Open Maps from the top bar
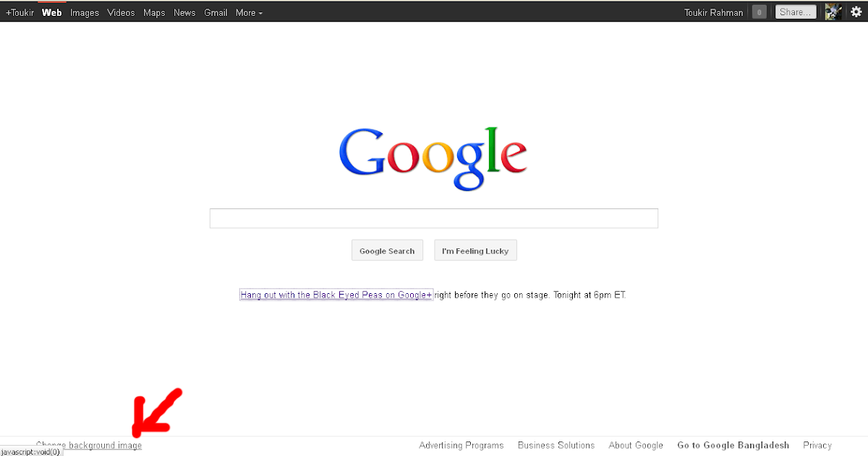This screenshot has width=868, height=456. tap(154, 12)
